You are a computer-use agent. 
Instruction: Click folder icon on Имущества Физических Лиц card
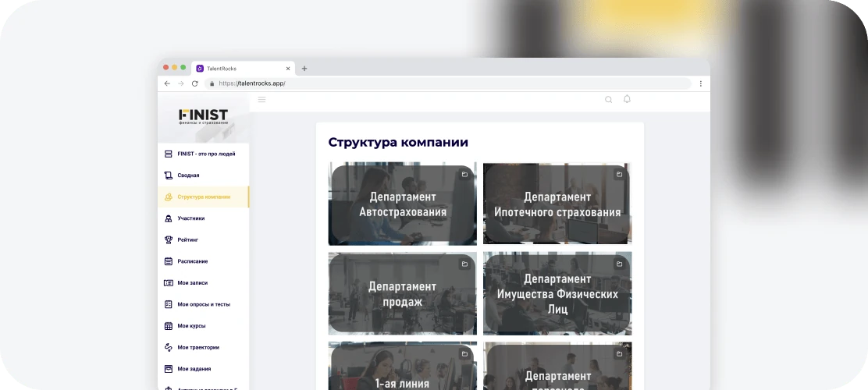pos(620,264)
